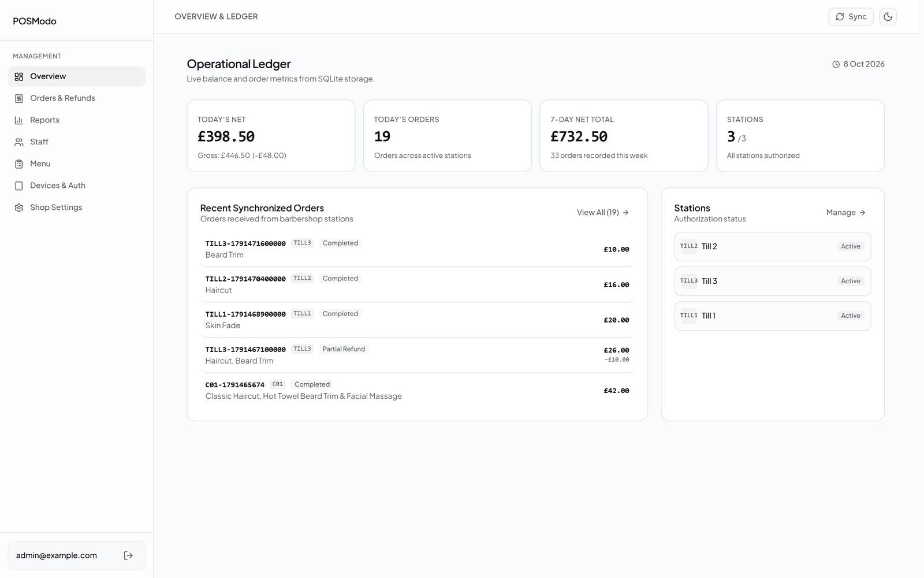Toggle dark mode with the moon icon
The width and height of the screenshot is (924, 578).
888,17
